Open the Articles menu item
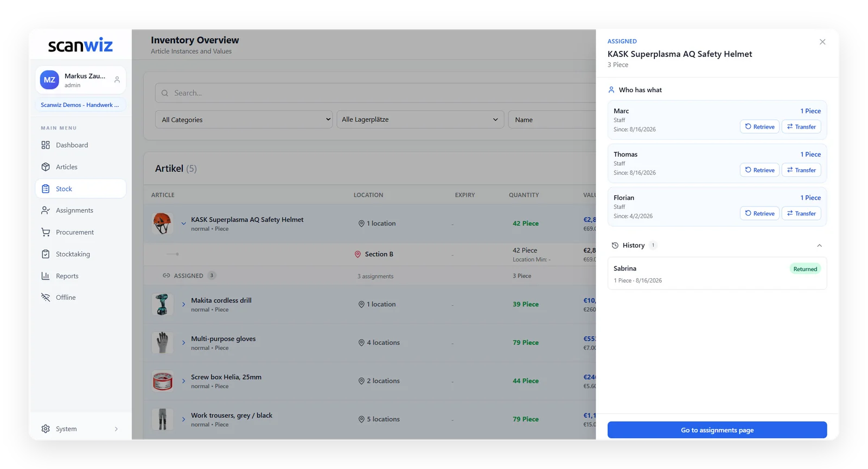This screenshot has width=868, height=469. 80,167
